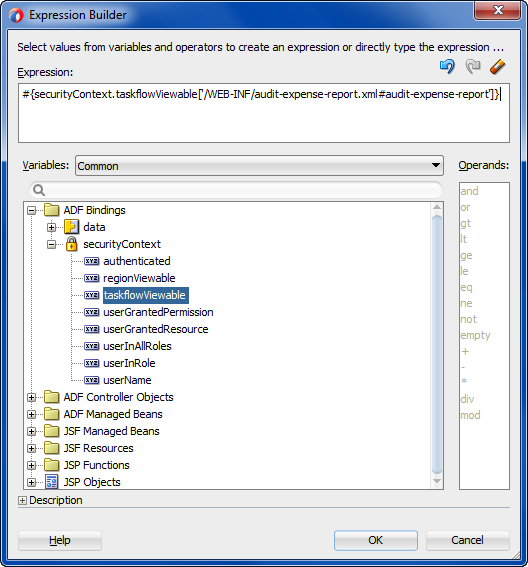
Task: Click the search magnifier icon
Action: point(39,190)
